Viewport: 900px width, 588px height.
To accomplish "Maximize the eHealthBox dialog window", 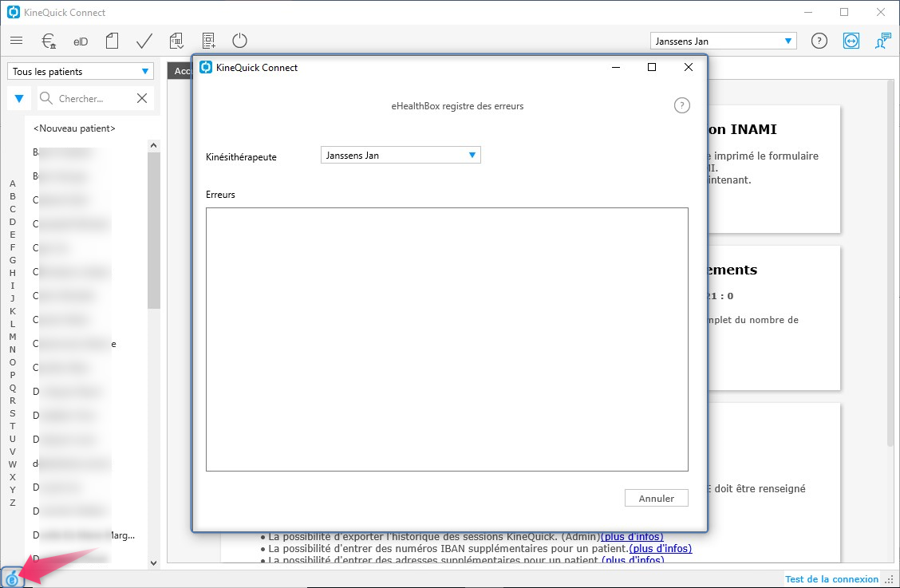I will tap(652, 67).
